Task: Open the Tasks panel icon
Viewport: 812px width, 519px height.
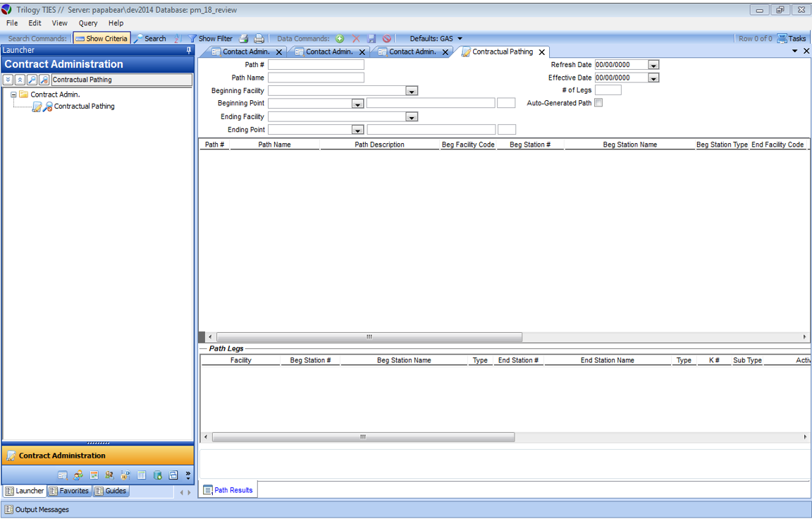Action: (x=791, y=39)
